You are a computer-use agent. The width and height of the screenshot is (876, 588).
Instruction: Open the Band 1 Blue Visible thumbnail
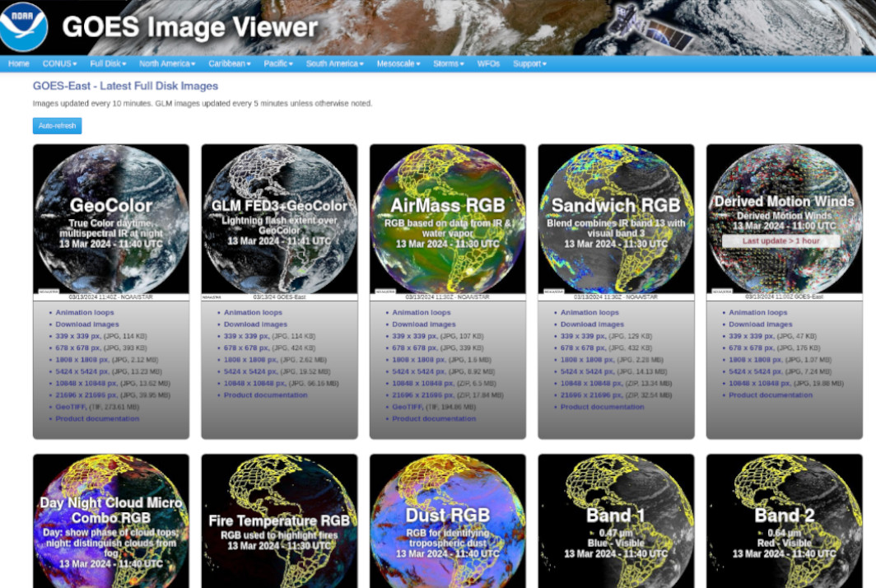pyautogui.click(x=616, y=521)
